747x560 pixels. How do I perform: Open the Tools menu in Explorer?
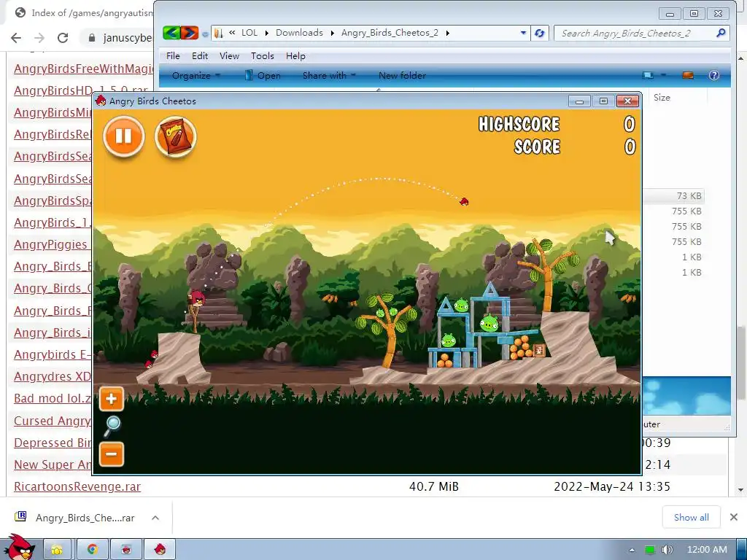[263, 55]
